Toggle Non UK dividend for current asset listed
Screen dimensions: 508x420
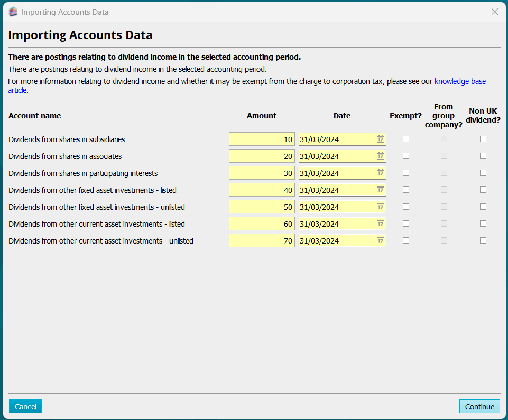pyautogui.click(x=483, y=223)
